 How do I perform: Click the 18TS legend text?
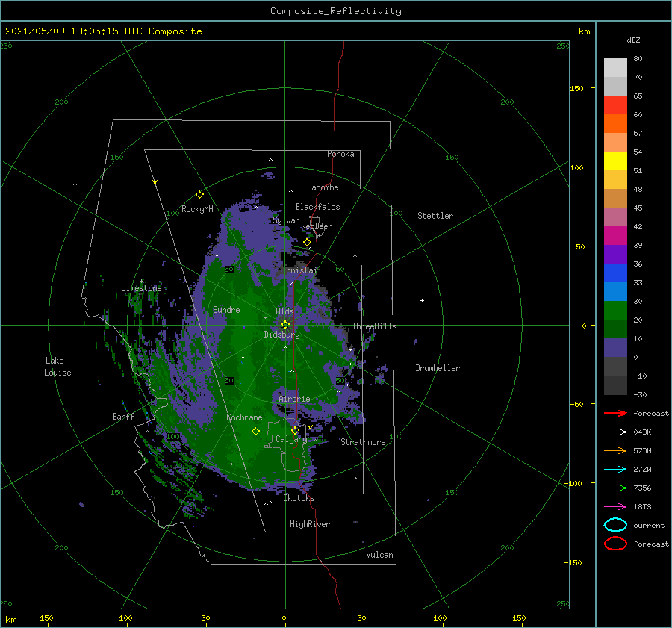coord(642,507)
